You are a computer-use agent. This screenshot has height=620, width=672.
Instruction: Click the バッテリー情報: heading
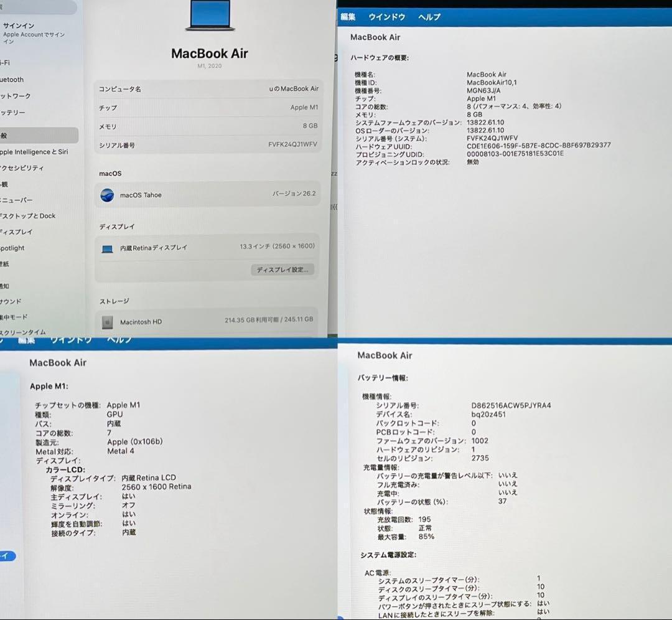pos(383,378)
